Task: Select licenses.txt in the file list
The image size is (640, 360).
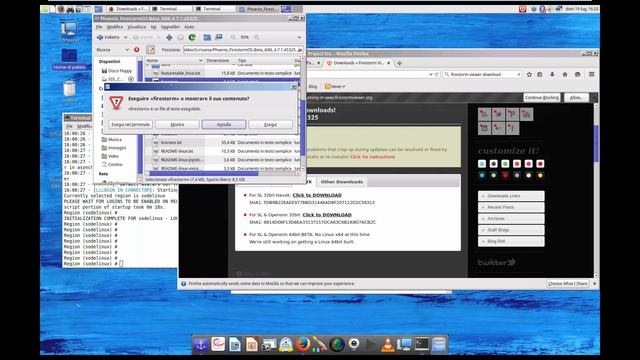Action: (x=171, y=143)
